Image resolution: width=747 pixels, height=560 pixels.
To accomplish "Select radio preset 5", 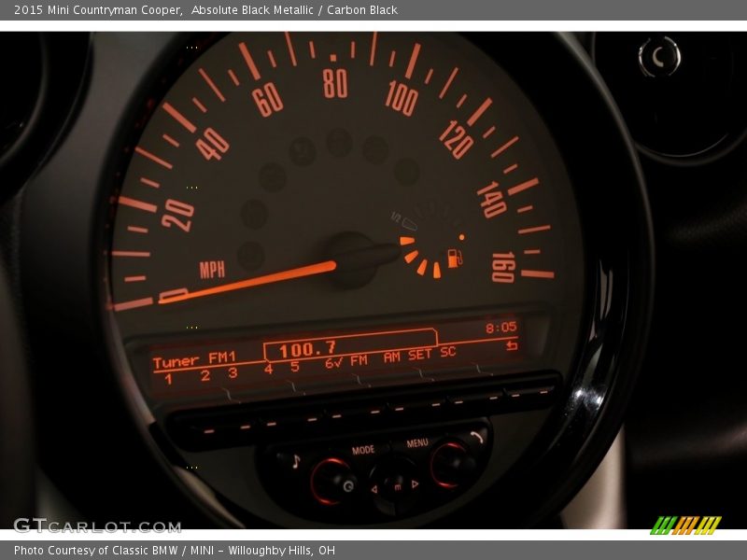I will pos(295,366).
